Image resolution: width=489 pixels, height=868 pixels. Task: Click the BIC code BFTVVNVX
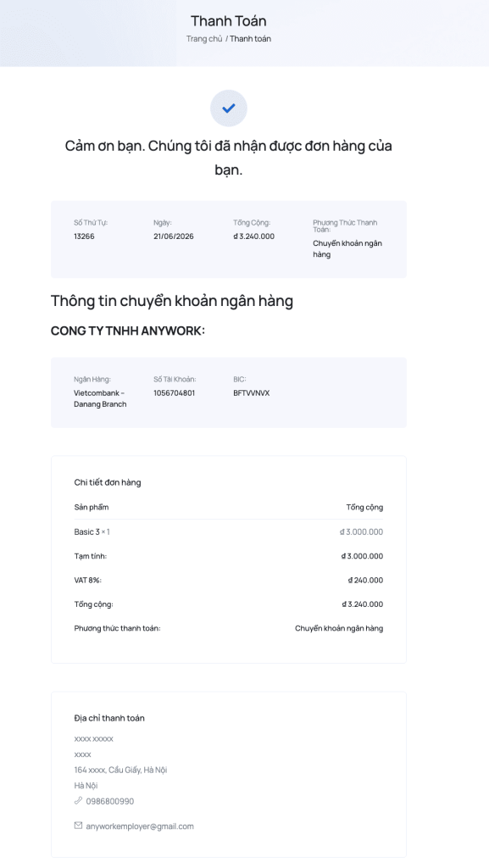[251, 393]
